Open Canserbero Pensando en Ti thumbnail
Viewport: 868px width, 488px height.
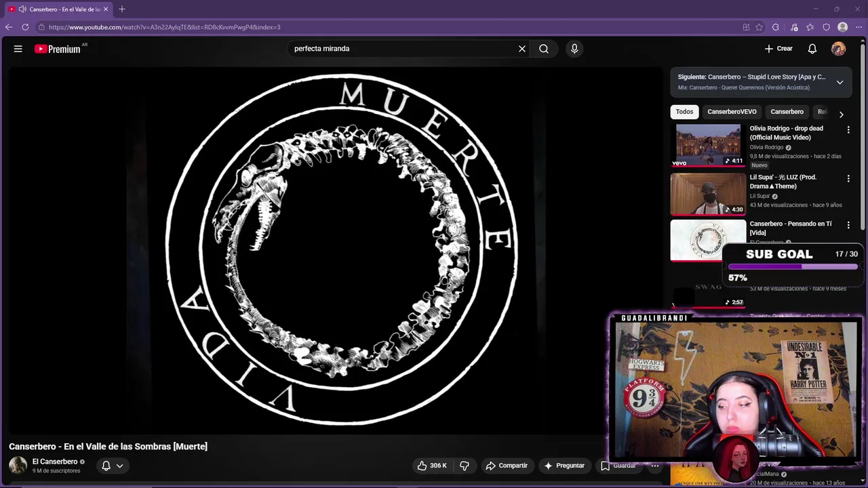pyautogui.click(x=708, y=240)
